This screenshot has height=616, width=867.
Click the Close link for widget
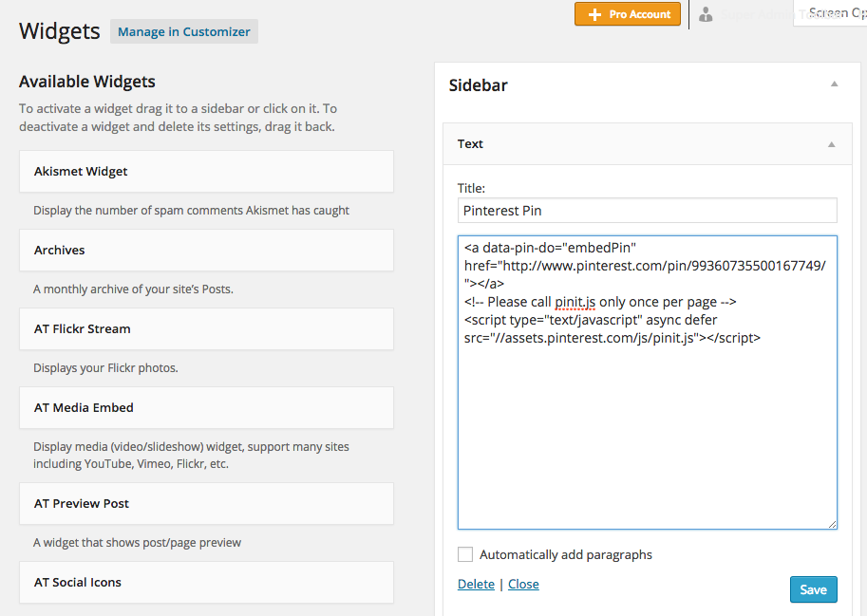point(523,584)
